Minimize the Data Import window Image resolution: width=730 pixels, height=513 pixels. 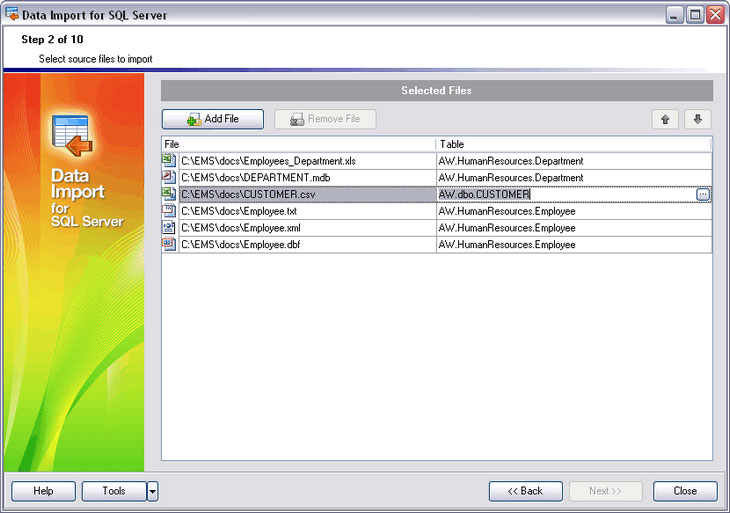point(674,15)
